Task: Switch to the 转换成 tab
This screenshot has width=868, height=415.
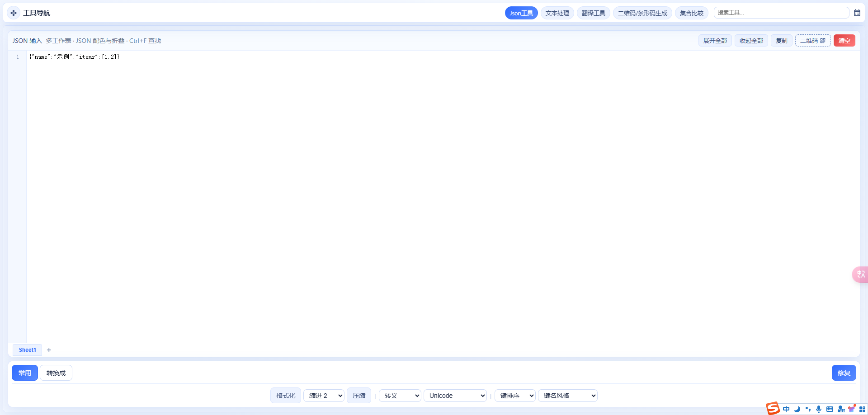Action: pos(56,373)
